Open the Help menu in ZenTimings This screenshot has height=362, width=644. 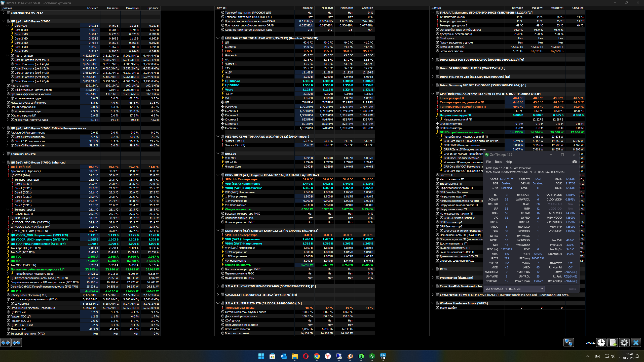508,162
